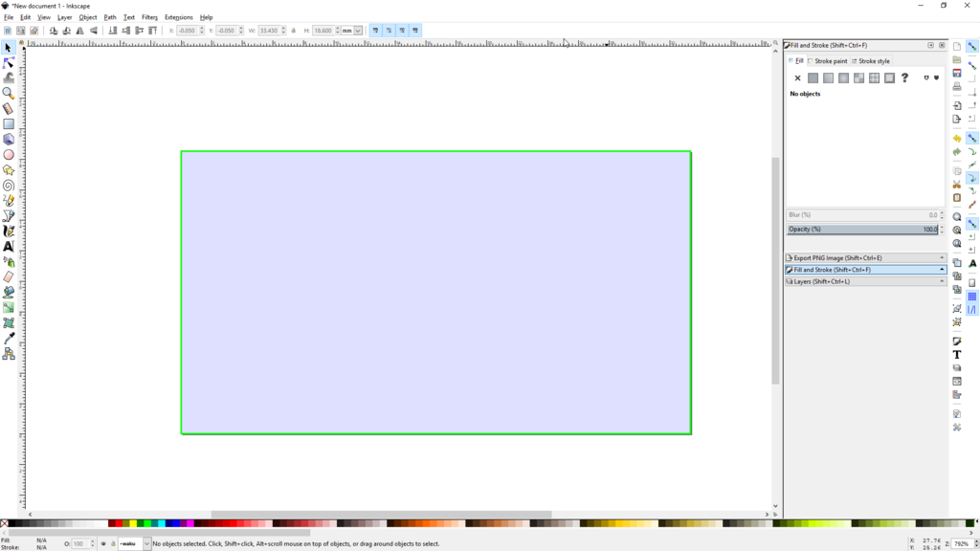The width and height of the screenshot is (980, 551).
Task: Click the scissors Cut icon
Action: pos(957,185)
